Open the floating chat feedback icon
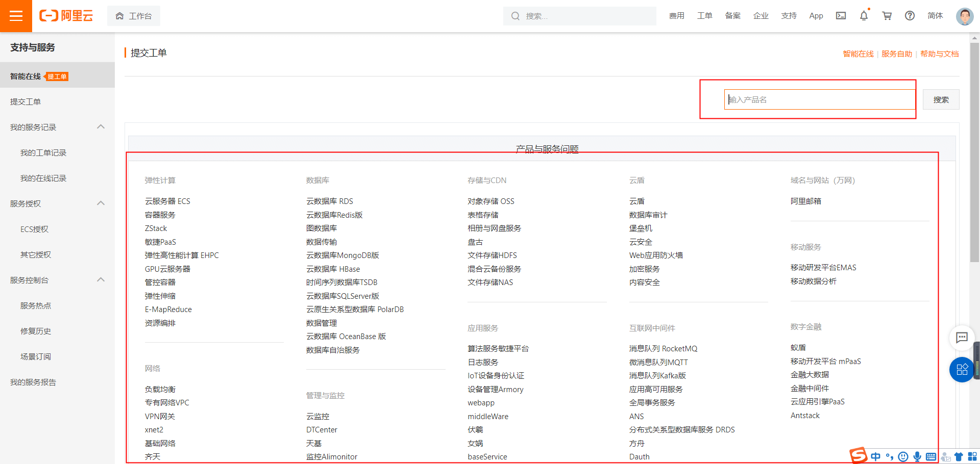The image size is (980, 464). click(962, 337)
